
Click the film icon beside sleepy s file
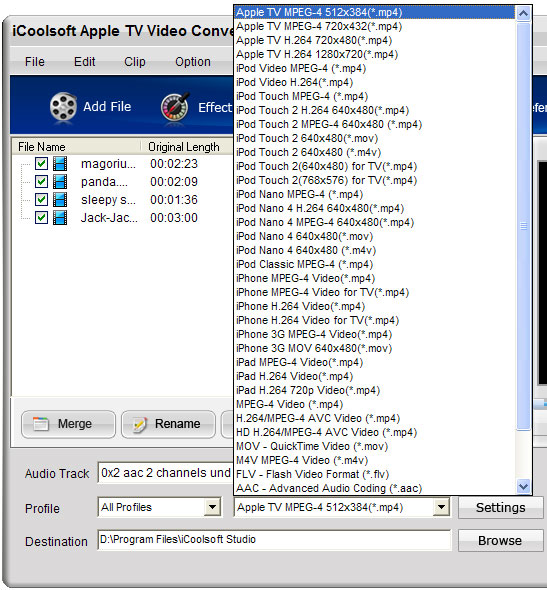click(60, 200)
